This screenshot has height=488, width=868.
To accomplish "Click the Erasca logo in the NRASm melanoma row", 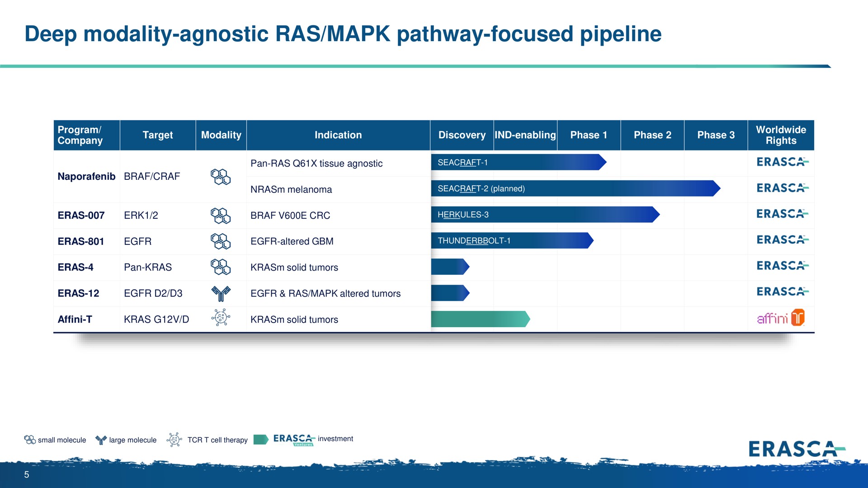I will [x=783, y=188].
